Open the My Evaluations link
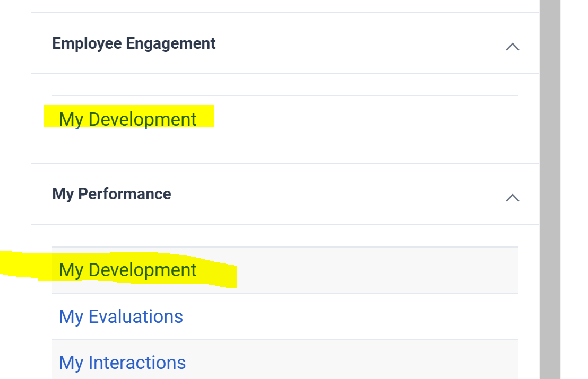The height and width of the screenshot is (379, 588). (x=121, y=316)
